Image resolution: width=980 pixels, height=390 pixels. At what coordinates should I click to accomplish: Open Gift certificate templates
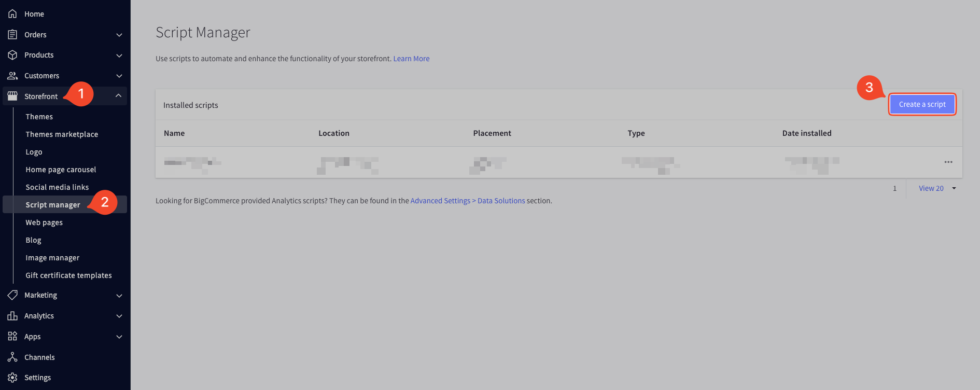coord(68,275)
